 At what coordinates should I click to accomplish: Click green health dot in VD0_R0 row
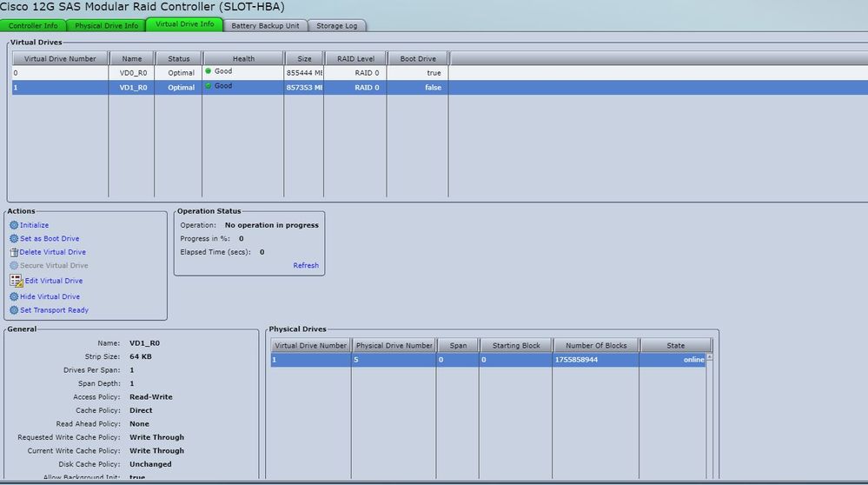[209, 71]
